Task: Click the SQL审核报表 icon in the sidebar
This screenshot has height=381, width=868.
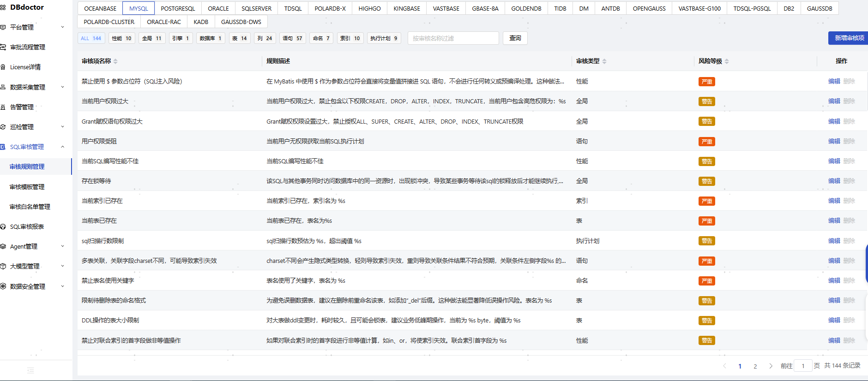Action: click(3, 226)
